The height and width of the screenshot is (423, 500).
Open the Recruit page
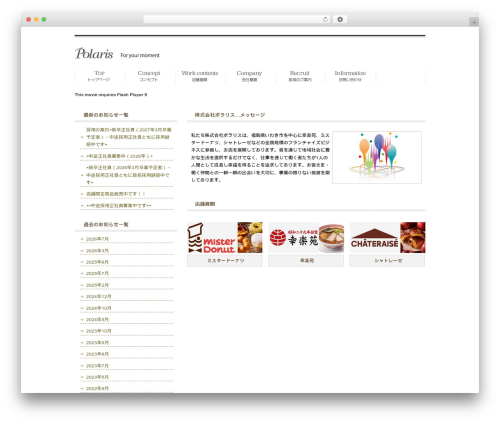300,76
